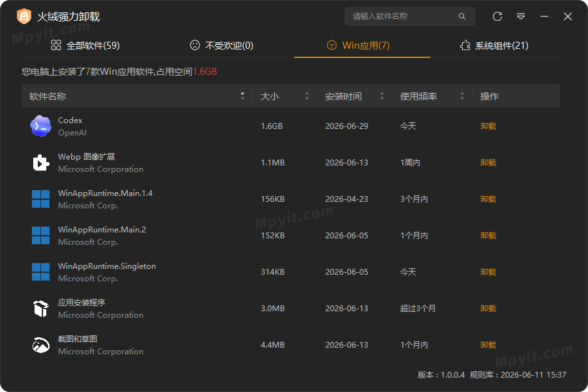This screenshot has width=588, height=392.
Task: Select the 截图和草图 name text
Action: (x=78, y=339)
